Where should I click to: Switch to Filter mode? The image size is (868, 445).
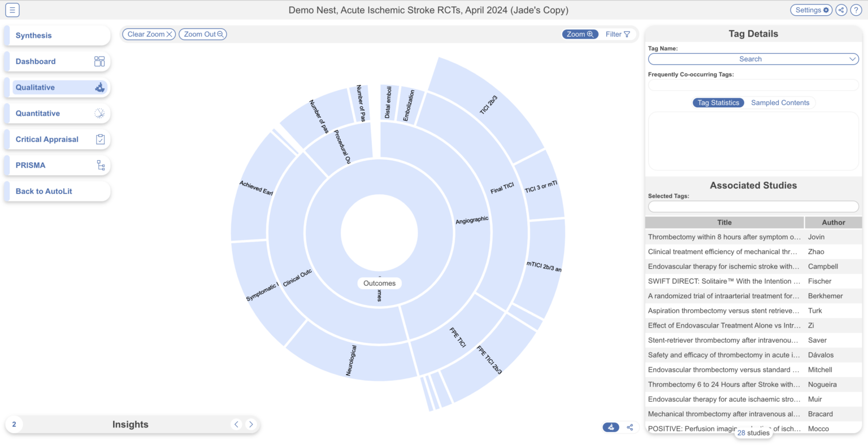[617, 34]
